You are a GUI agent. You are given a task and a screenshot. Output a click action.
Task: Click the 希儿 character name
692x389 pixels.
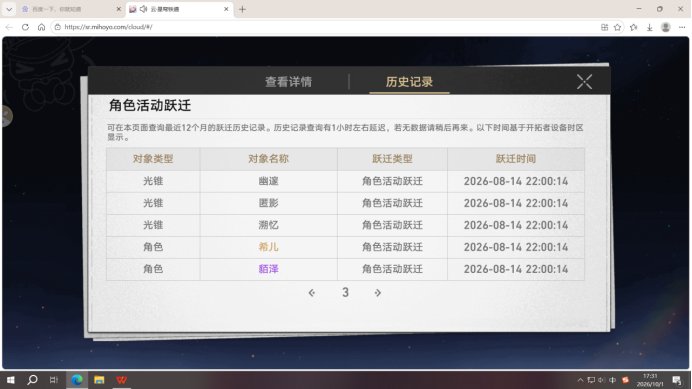coord(268,247)
